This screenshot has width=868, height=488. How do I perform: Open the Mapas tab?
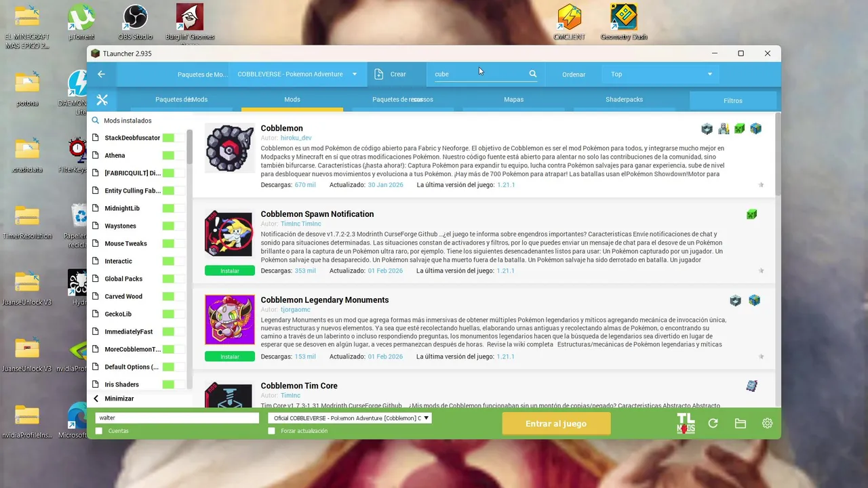(x=513, y=100)
